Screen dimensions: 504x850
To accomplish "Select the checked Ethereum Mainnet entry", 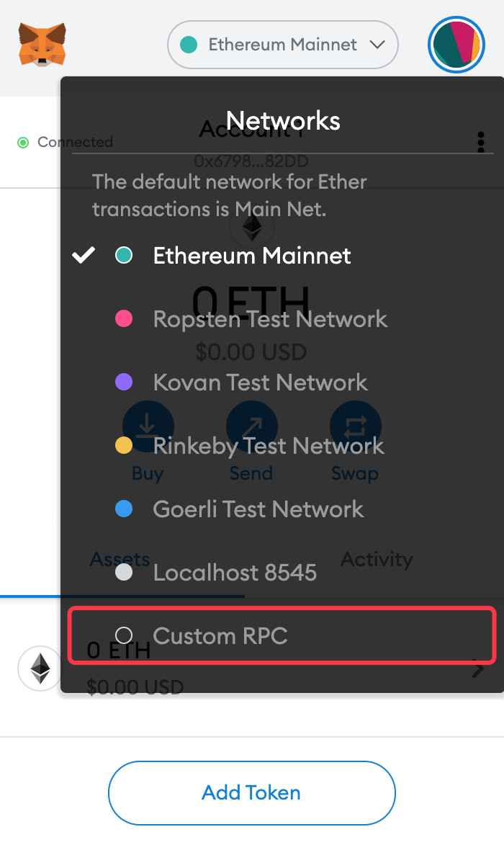I will tap(282, 255).
